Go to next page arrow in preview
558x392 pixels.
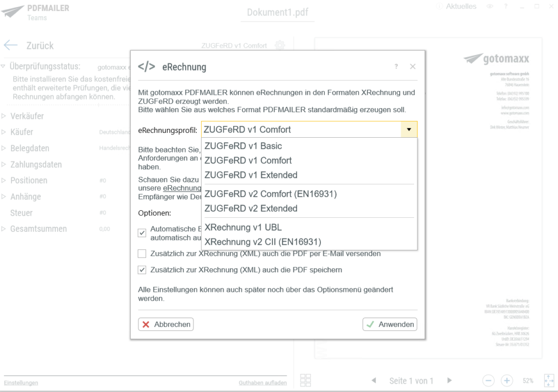click(450, 380)
